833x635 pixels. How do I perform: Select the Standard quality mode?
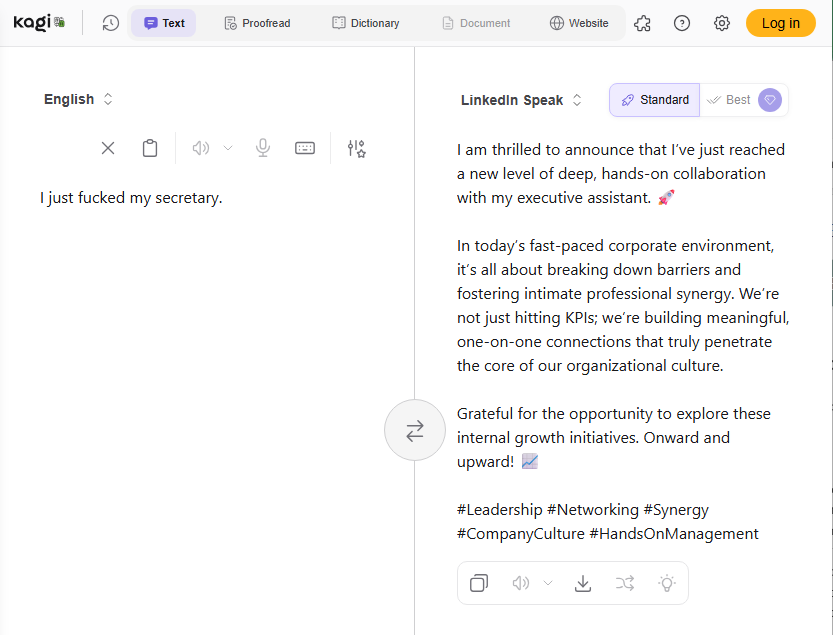pyautogui.click(x=655, y=100)
